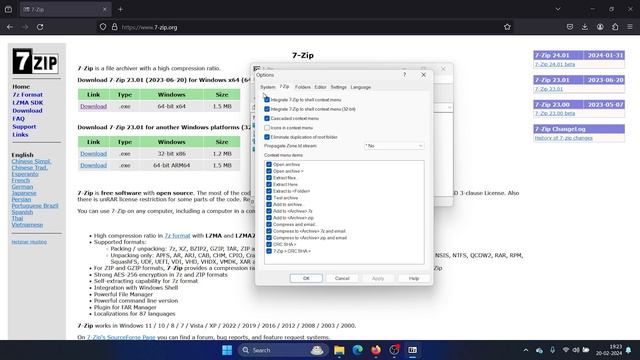The width and height of the screenshot is (640, 360).
Task: Click the Options dialog help question mark
Action: coord(404,75)
